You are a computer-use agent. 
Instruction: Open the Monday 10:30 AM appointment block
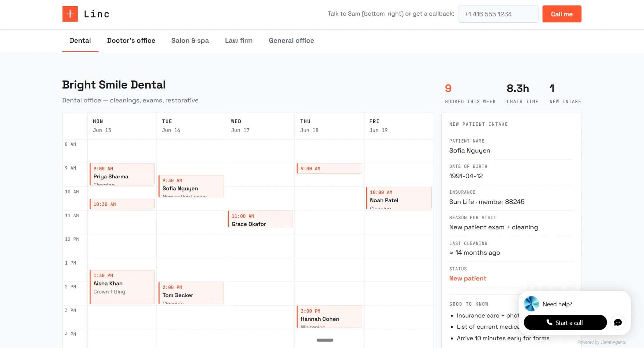click(122, 204)
